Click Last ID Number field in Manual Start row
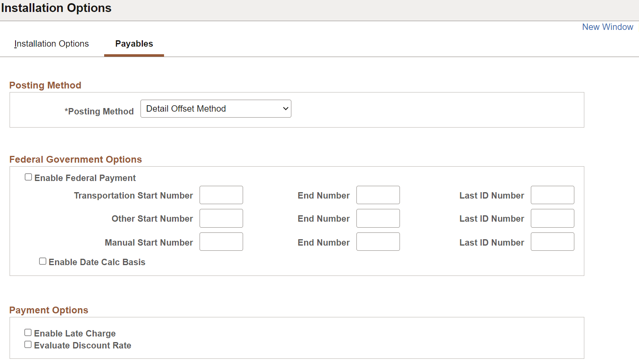639x364 pixels. point(552,242)
